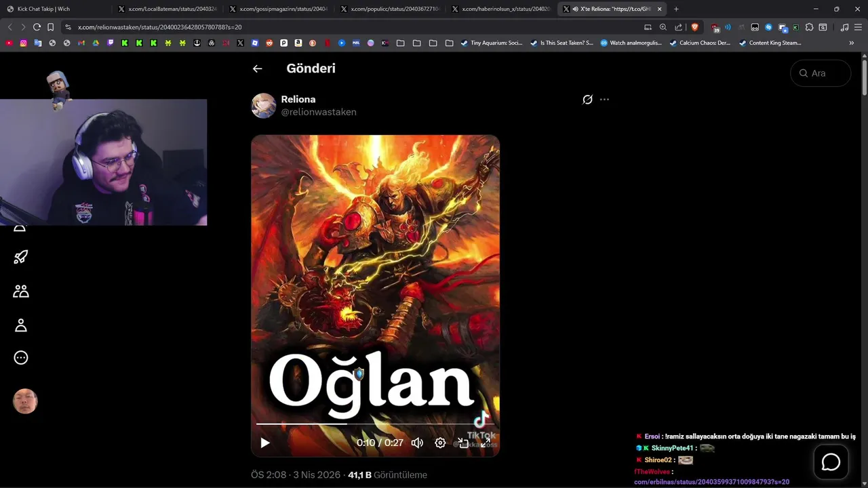Show hidden bookmarks with double chevron
This screenshot has height=488, width=868.
[852, 43]
